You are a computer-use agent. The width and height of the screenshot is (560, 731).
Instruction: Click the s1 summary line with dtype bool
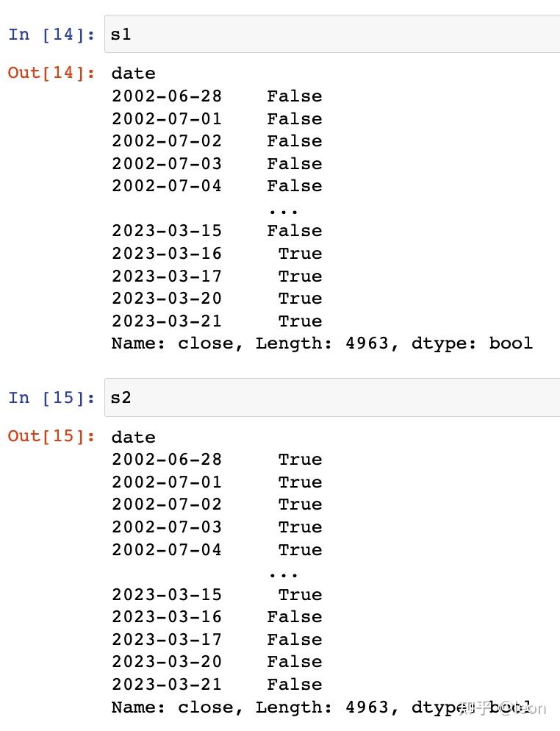pyautogui.click(x=322, y=343)
